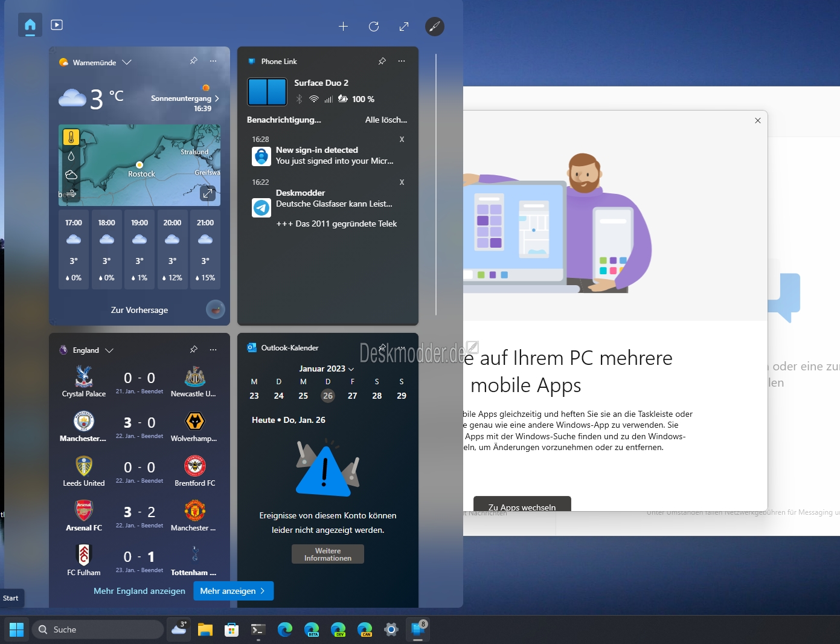Open Edge Canary from taskbar
The height and width of the screenshot is (644, 840).
[365, 630]
